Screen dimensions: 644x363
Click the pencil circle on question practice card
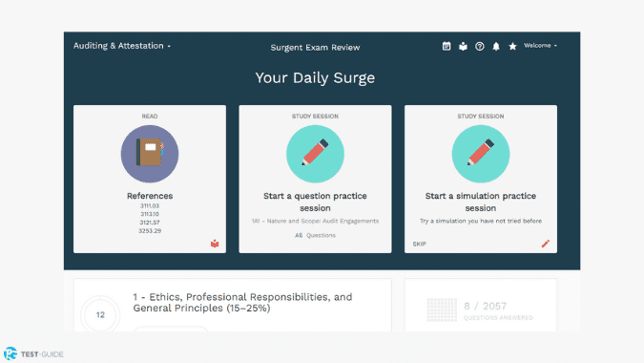click(x=315, y=154)
